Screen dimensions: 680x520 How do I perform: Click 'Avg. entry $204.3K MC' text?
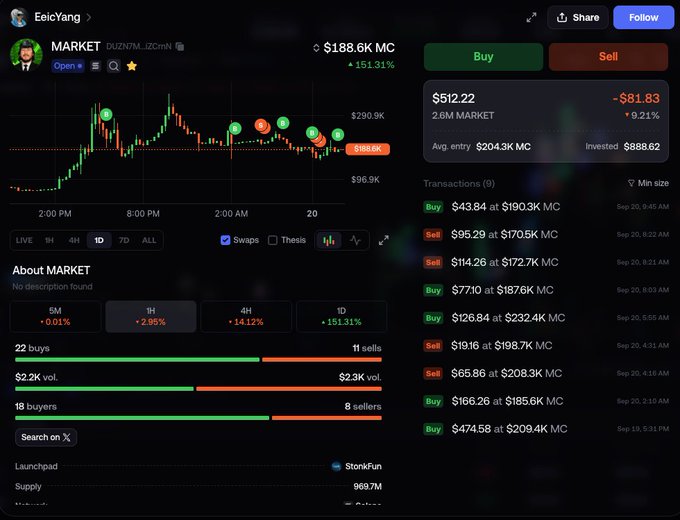(481, 147)
